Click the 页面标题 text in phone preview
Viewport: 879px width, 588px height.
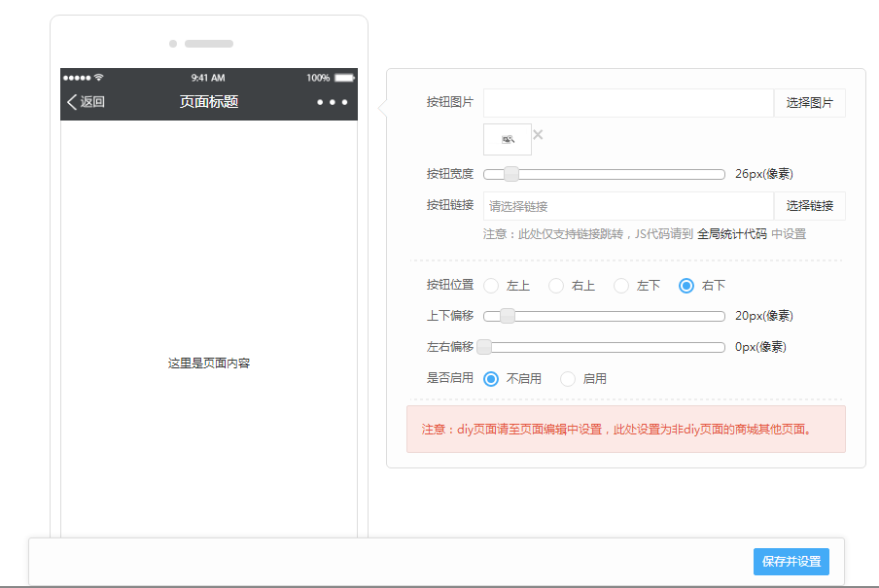pyautogui.click(x=208, y=101)
